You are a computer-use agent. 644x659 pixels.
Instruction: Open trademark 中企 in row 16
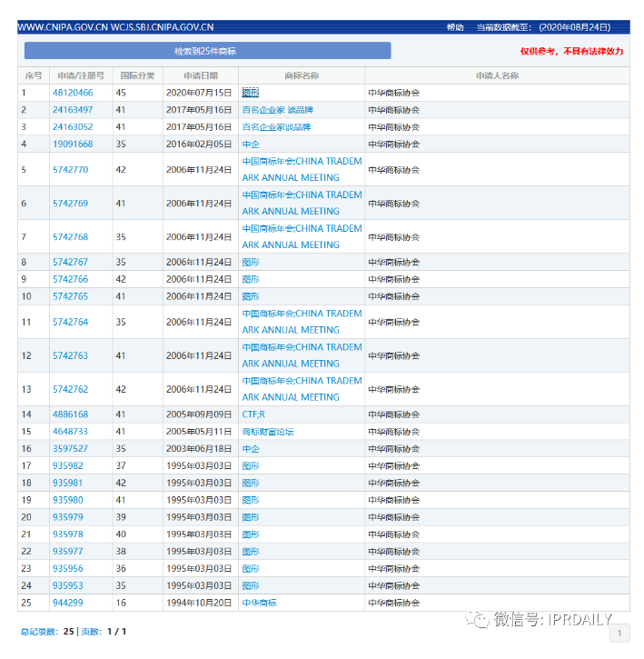point(251,449)
